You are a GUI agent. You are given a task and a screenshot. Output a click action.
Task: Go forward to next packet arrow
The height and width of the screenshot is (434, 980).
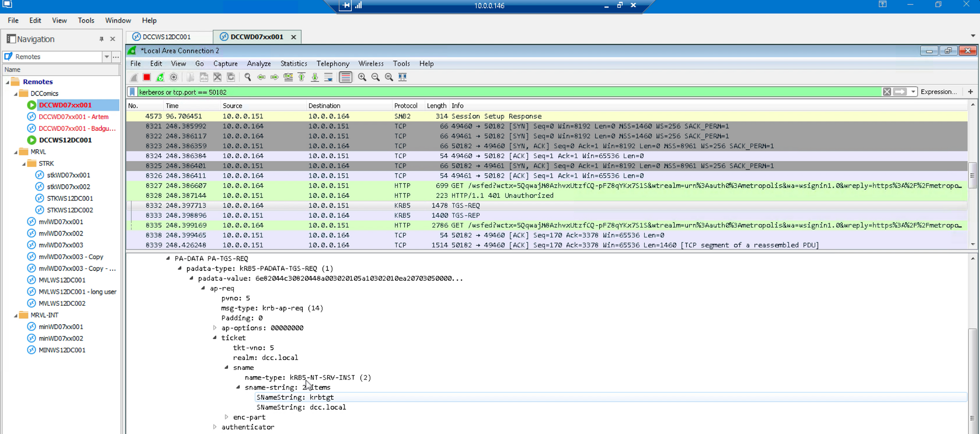click(x=274, y=77)
